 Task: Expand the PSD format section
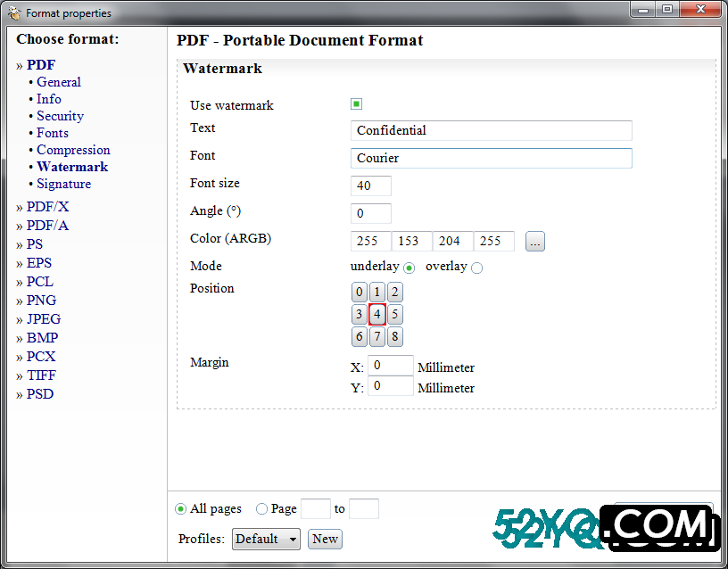click(40, 394)
